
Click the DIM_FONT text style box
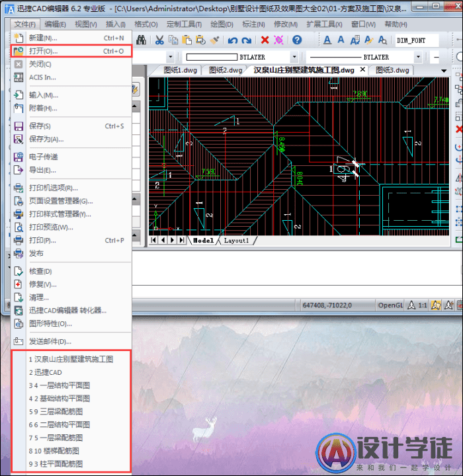pyautogui.click(x=417, y=40)
